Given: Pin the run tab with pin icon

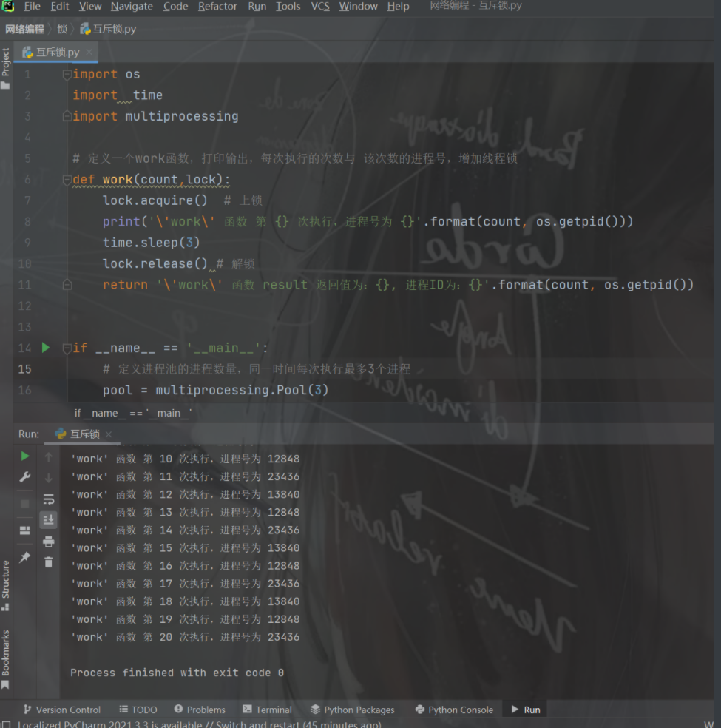Looking at the screenshot, I should point(25,557).
